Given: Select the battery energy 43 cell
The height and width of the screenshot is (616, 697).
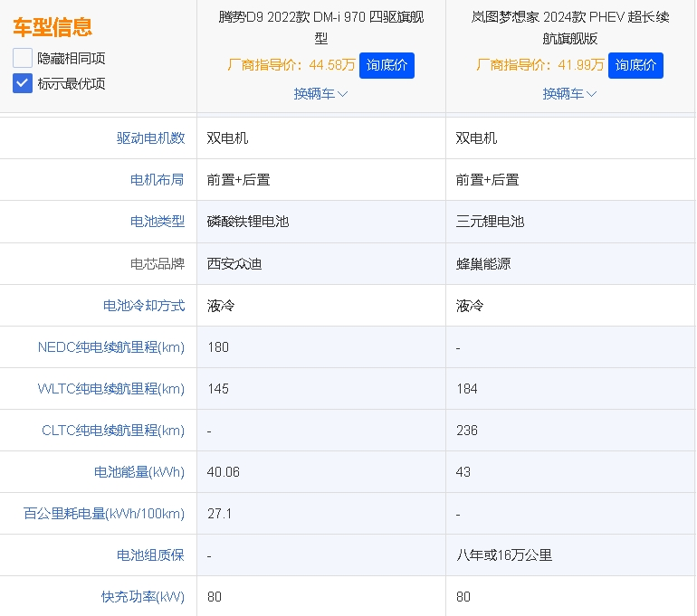Looking at the screenshot, I should (x=570, y=471).
